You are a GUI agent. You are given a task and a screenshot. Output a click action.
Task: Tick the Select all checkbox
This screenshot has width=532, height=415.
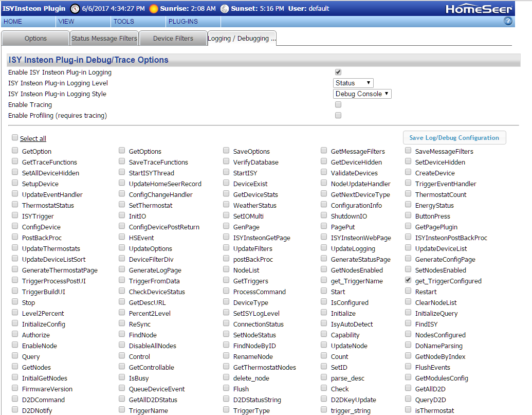14,137
